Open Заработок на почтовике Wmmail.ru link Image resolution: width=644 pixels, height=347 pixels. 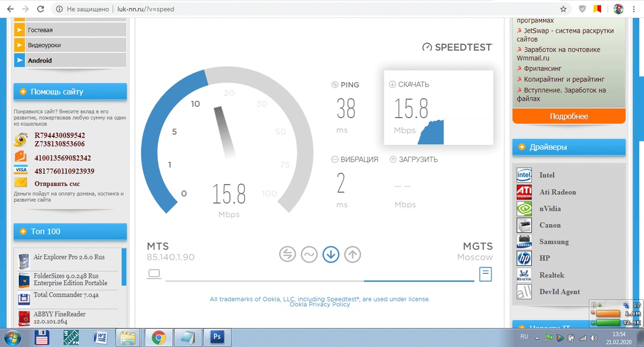[x=558, y=54]
